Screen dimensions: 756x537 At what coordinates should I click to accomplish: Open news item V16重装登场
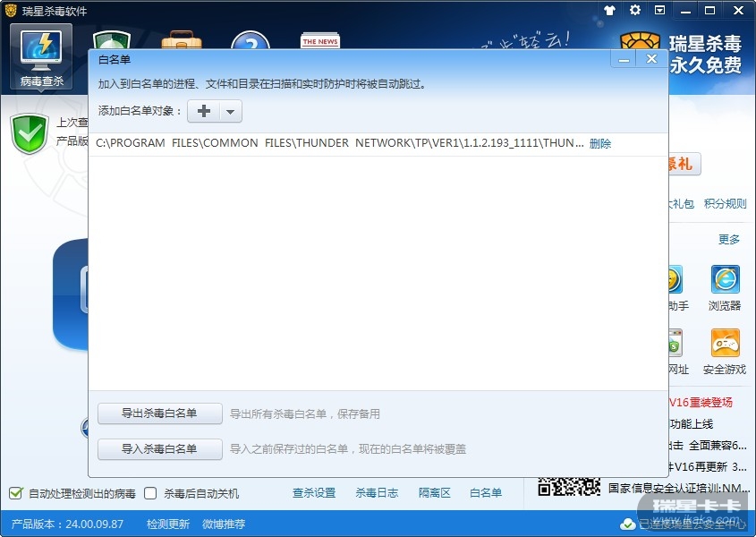(701, 403)
